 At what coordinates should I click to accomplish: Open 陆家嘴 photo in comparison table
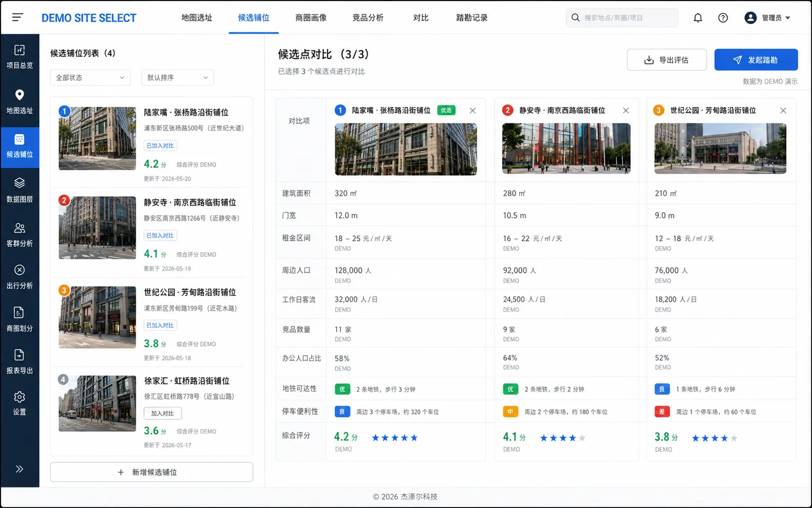point(406,149)
